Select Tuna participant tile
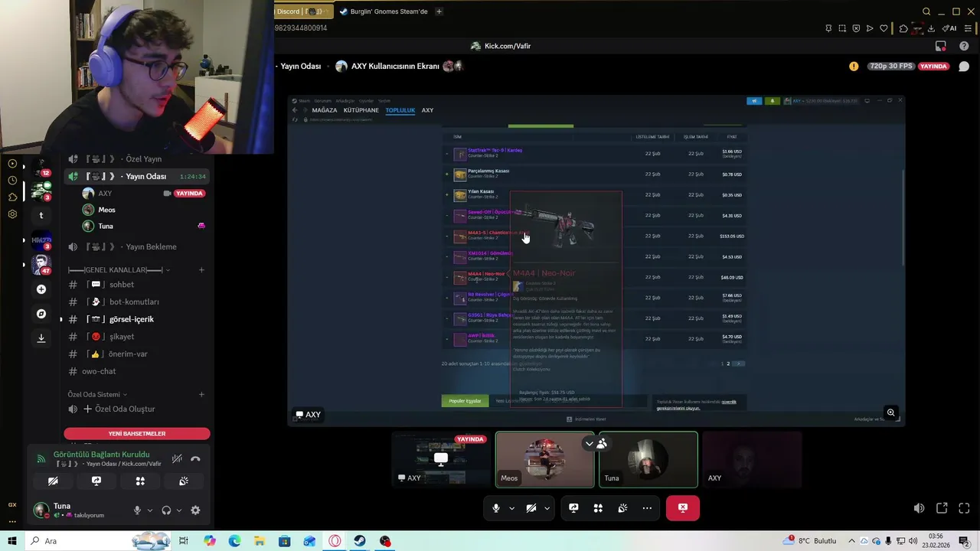The height and width of the screenshot is (551, 980). 648,460
